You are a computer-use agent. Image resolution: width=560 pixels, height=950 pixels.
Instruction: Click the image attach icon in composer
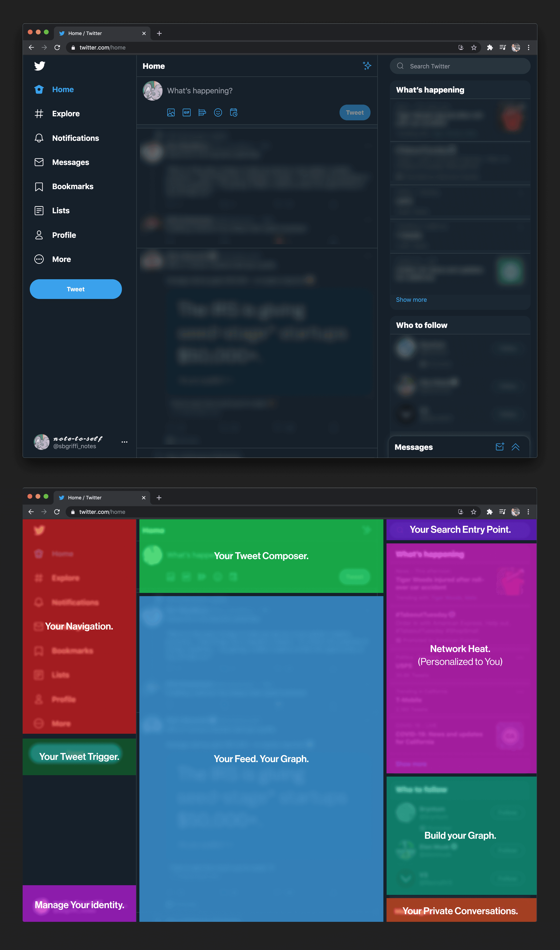click(170, 112)
